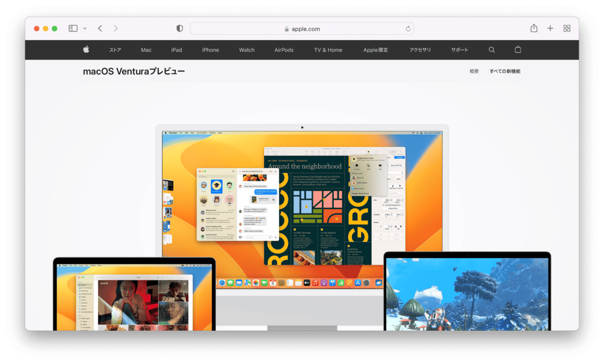Open the AirPods navigation item
604x364 pixels.
tap(284, 50)
